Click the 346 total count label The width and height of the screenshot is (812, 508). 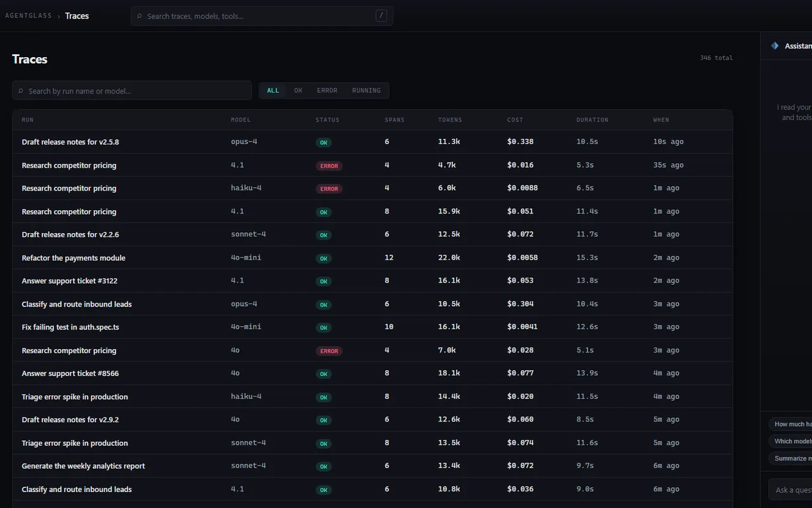[x=716, y=58]
